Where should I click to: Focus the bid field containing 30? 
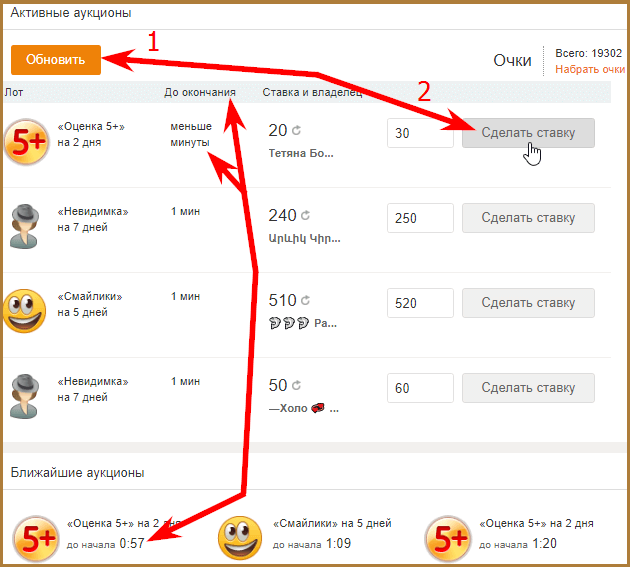[420, 133]
